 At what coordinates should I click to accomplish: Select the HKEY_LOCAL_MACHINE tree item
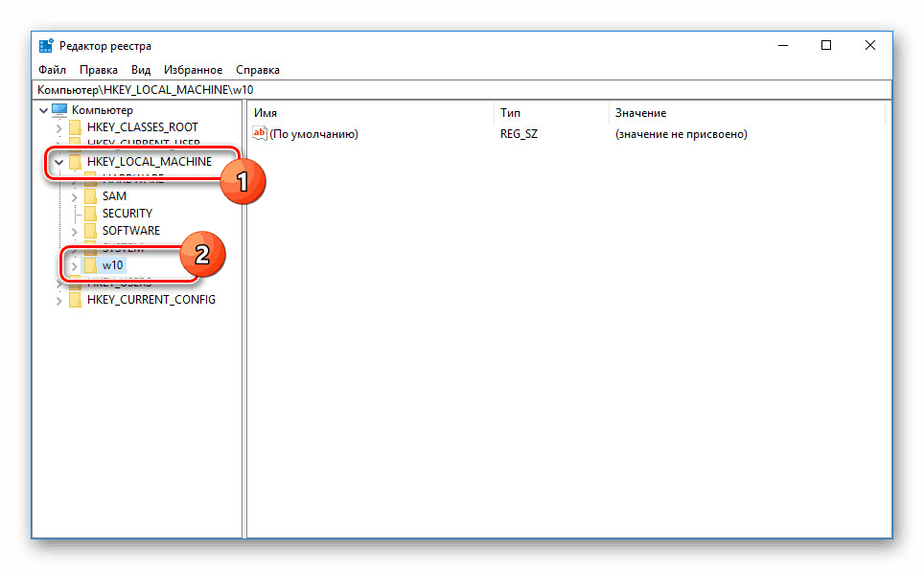(150, 161)
